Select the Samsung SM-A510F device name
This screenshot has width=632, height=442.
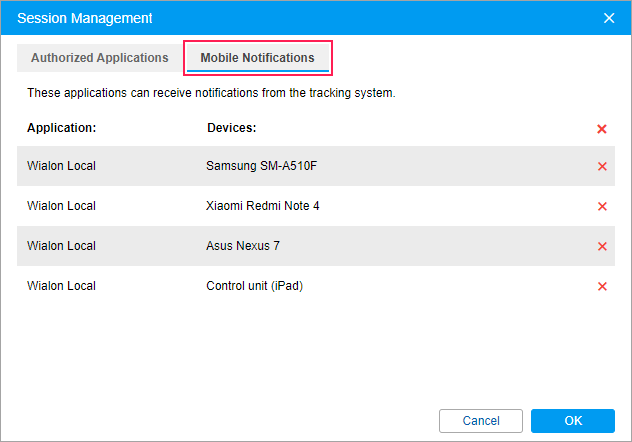pos(261,166)
